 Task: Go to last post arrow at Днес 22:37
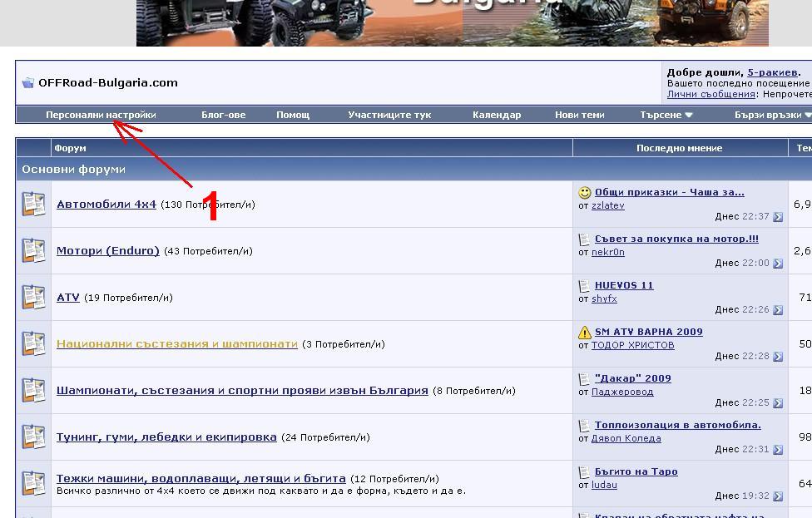[x=778, y=217]
